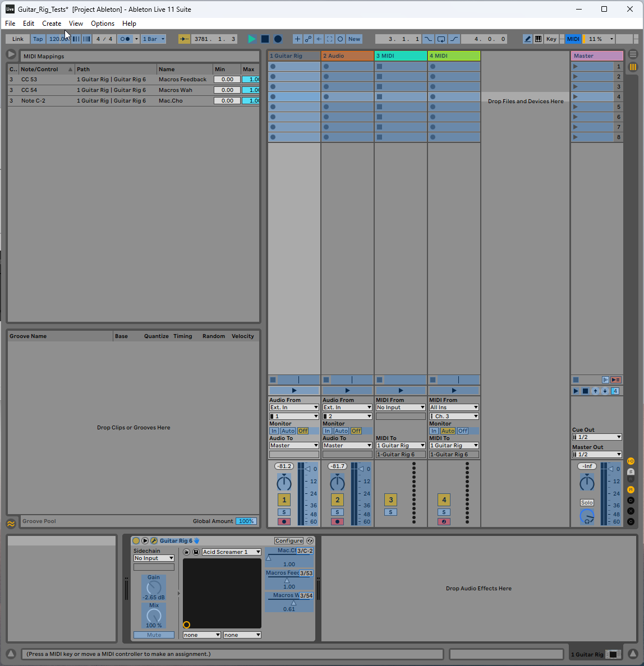Hide the Groove Pool with wave icon
Viewport: 644px width, 666px height.
tap(11, 524)
